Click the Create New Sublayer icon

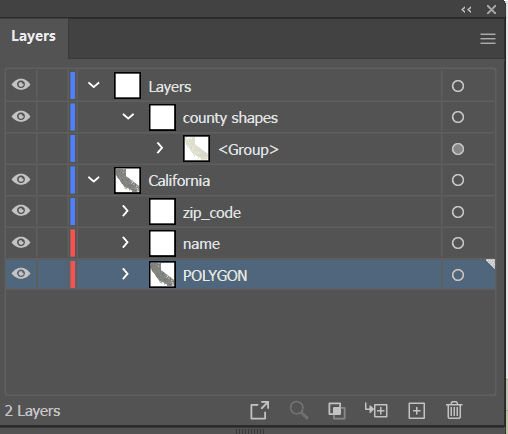point(376,410)
